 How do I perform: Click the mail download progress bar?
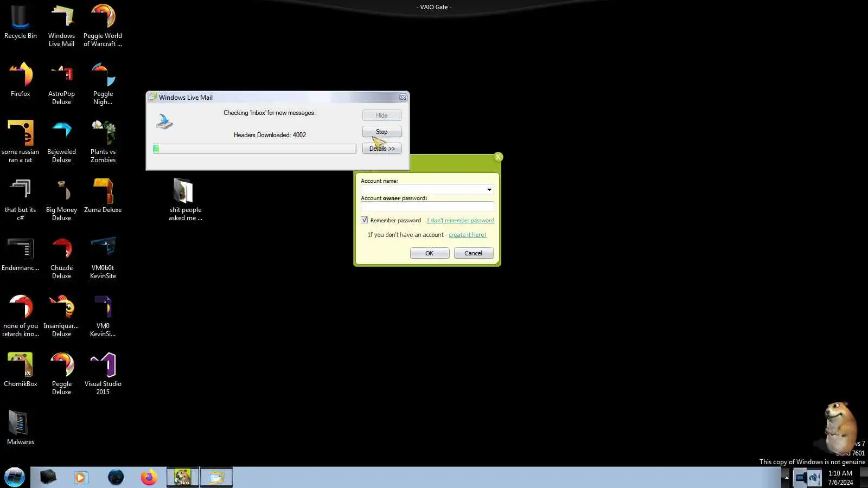(x=254, y=149)
